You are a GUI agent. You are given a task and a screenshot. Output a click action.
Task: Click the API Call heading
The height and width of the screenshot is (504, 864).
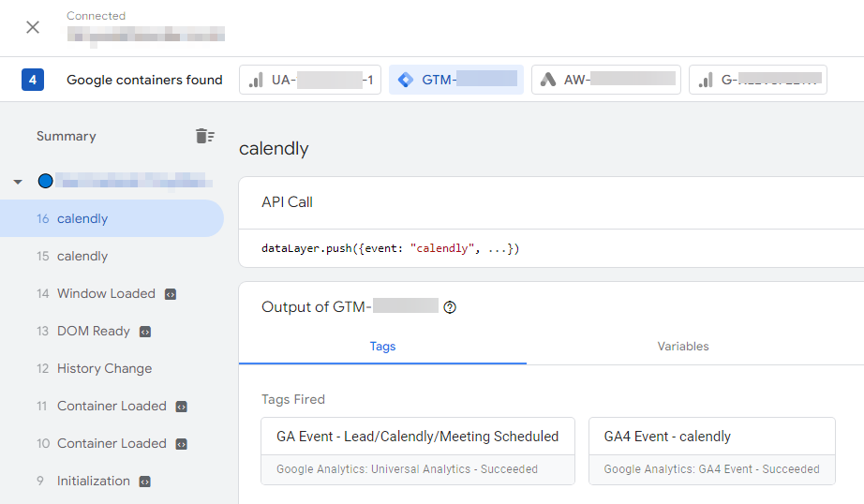click(x=287, y=202)
